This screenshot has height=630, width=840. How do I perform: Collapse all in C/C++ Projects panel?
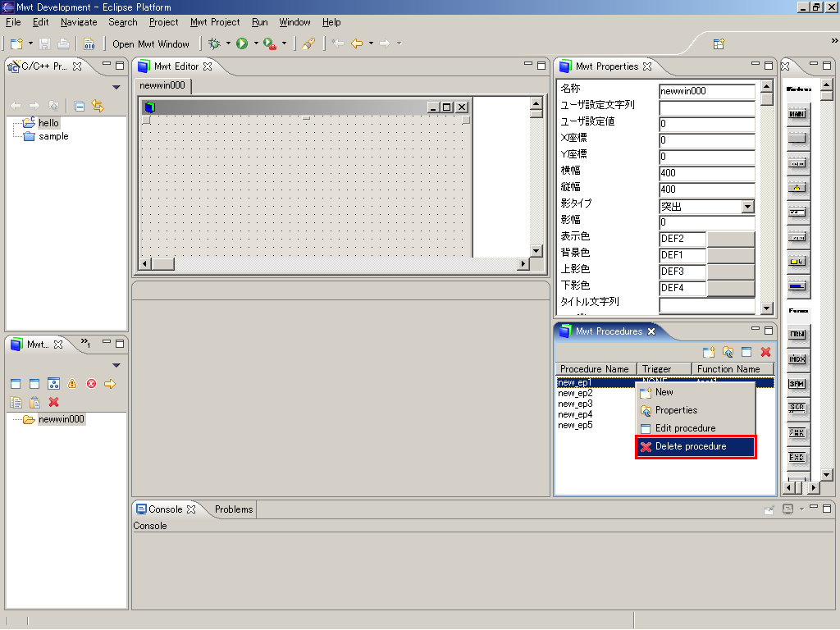coord(80,106)
